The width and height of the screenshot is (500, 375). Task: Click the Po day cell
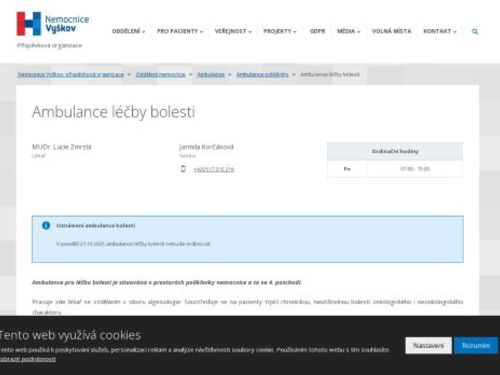click(x=347, y=169)
